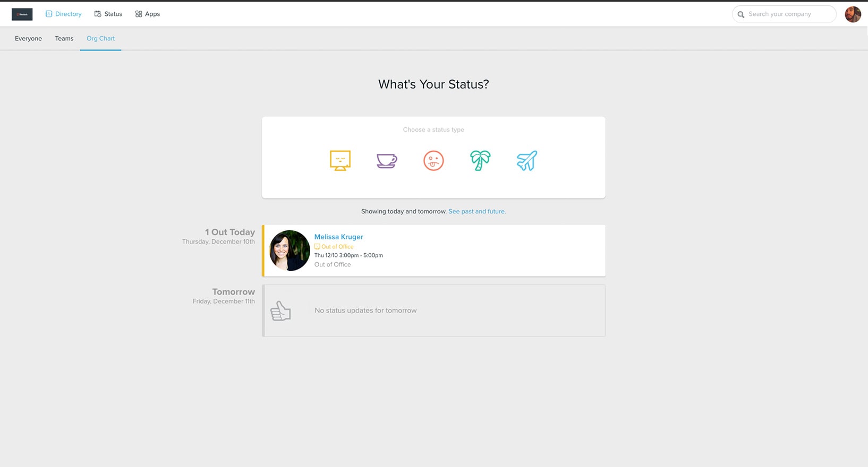Click the small Out of Office label icon
This screenshot has height=467, width=868.
tap(317, 247)
